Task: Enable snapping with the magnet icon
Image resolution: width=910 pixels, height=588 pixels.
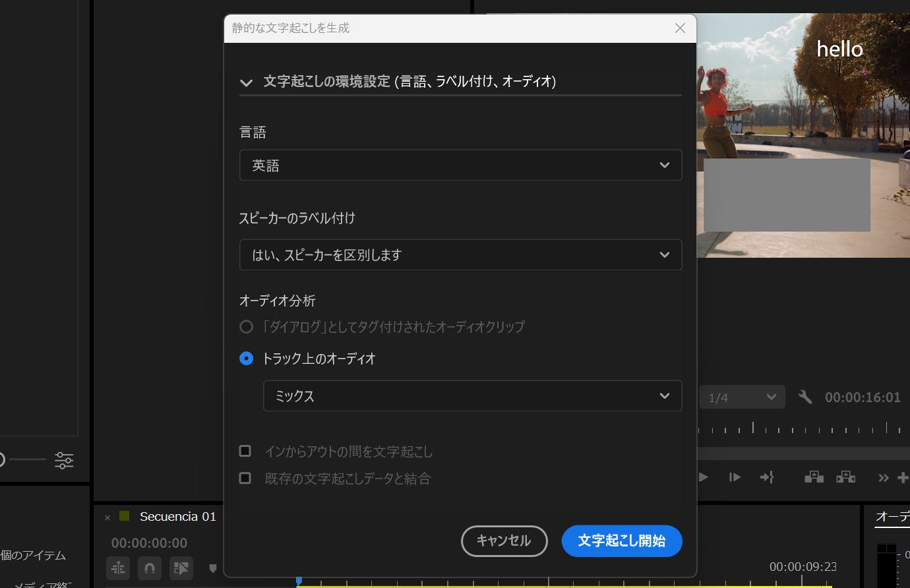Action: click(x=149, y=568)
